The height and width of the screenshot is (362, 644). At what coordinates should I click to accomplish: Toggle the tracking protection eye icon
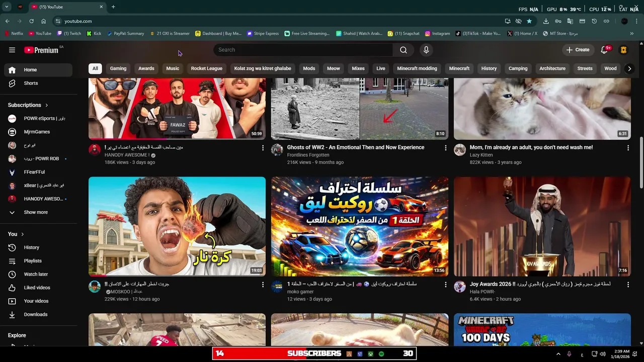(518, 21)
